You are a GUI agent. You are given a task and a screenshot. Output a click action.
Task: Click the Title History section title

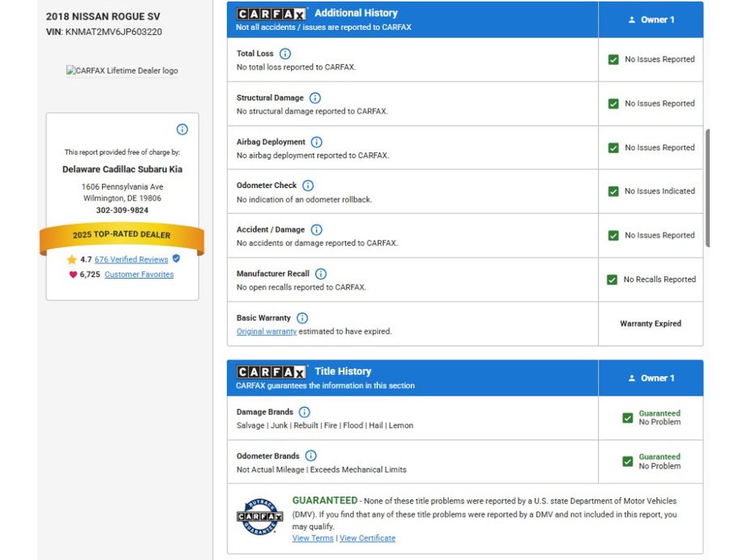click(x=343, y=371)
